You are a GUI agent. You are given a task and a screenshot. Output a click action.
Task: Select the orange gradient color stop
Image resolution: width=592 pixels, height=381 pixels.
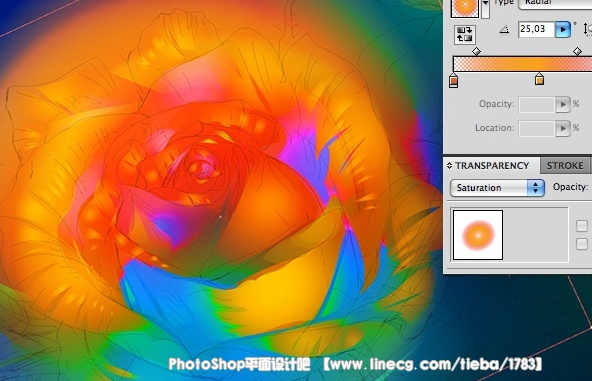pyautogui.click(x=540, y=79)
